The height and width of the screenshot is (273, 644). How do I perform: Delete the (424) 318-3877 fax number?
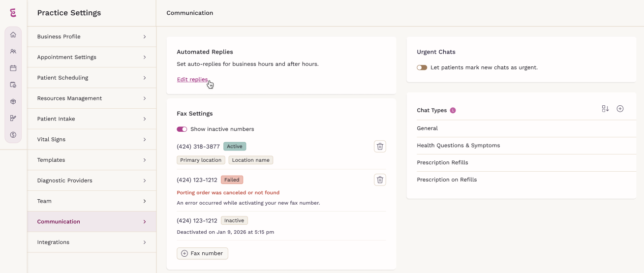pyautogui.click(x=380, y=146)
